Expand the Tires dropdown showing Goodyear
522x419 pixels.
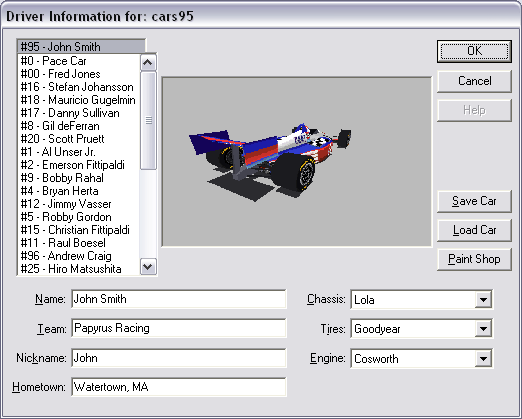[483, 329]
